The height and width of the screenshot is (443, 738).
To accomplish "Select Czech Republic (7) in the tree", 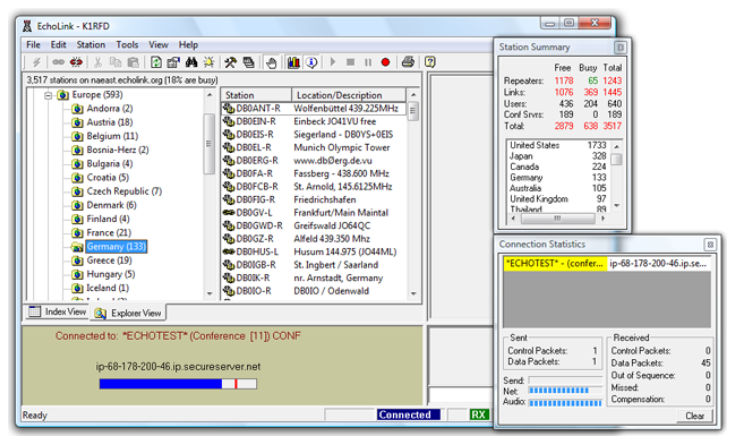I will [124, 191].
